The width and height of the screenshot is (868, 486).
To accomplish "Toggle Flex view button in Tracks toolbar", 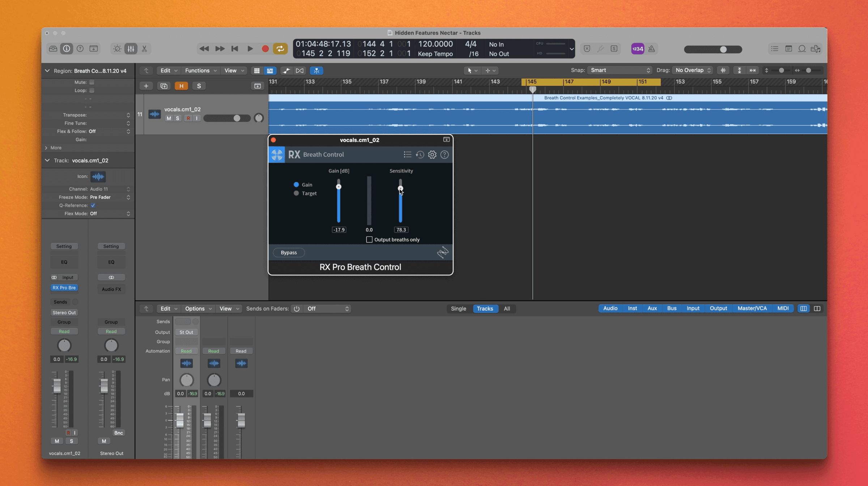I will pyautogui.click(x=299, y=71).
